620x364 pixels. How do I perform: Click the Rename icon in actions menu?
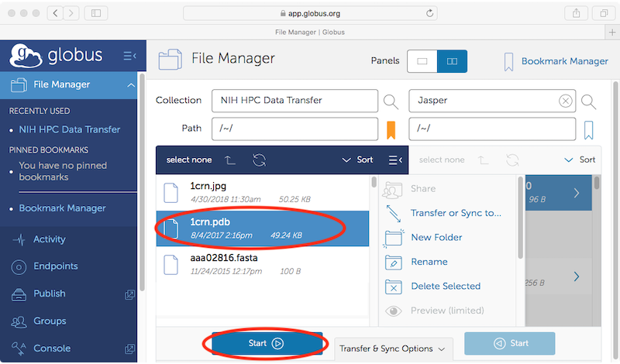click(394, 262)
